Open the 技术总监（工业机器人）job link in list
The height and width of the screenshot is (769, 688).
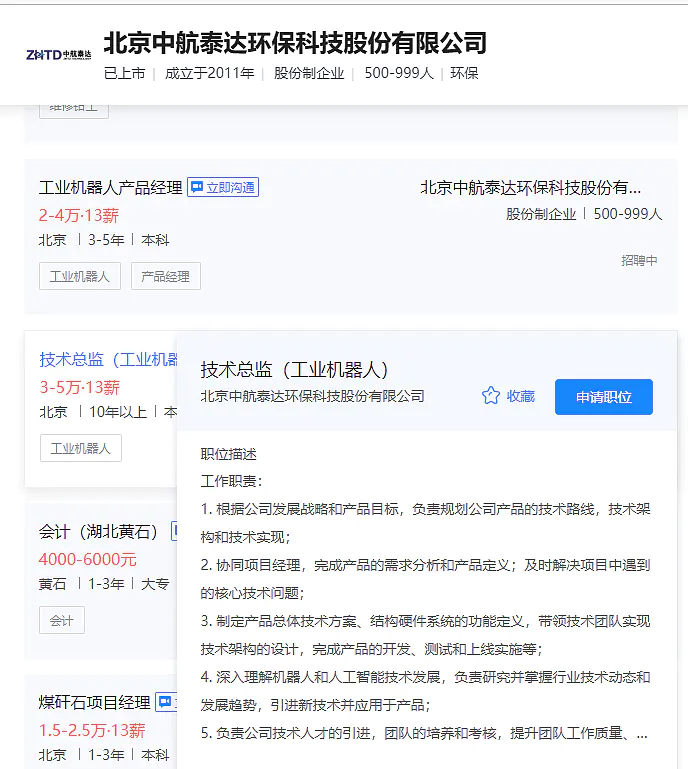108,359
